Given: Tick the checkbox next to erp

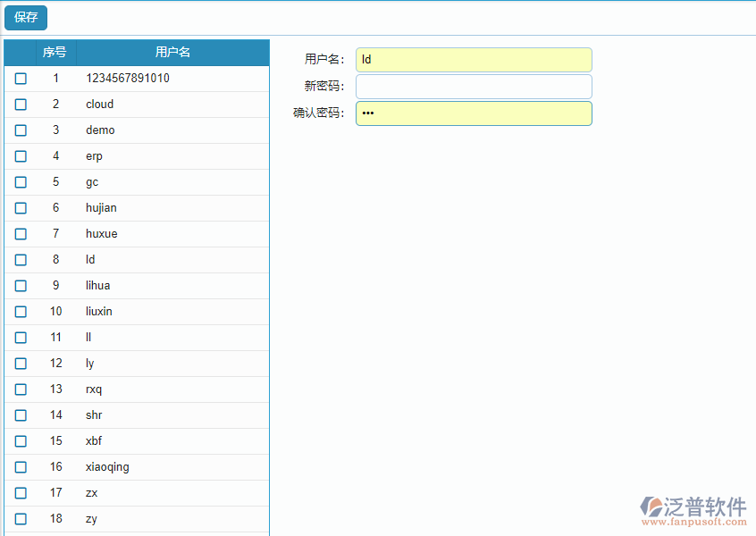Looking at the screenshot, I should [21, 155].
